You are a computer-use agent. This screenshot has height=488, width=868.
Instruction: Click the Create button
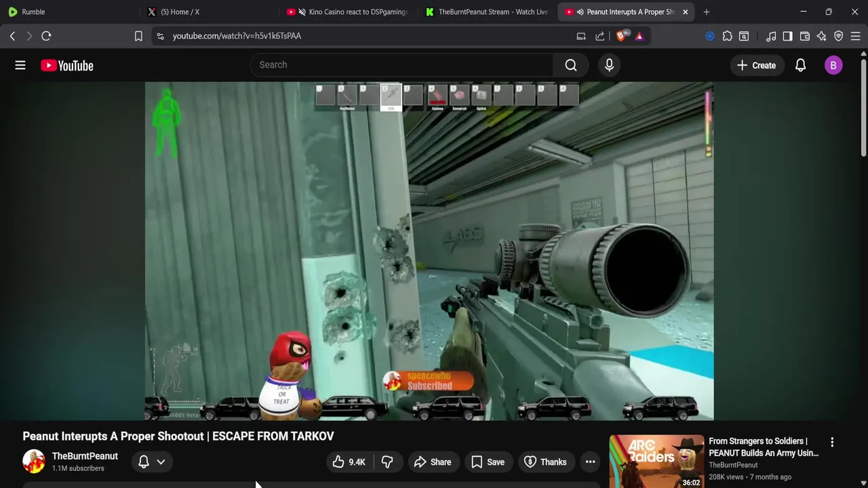point(756,65)
